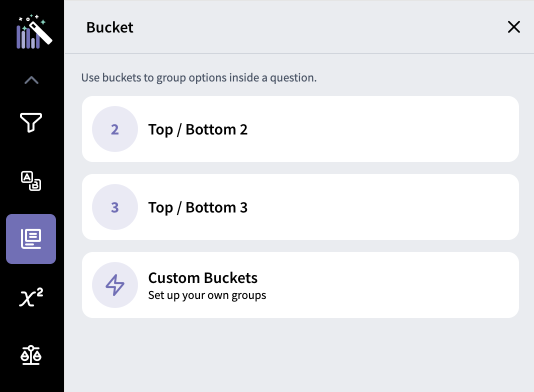
Task: Select the Bucket sidebar icon
Action: point(31,239)
